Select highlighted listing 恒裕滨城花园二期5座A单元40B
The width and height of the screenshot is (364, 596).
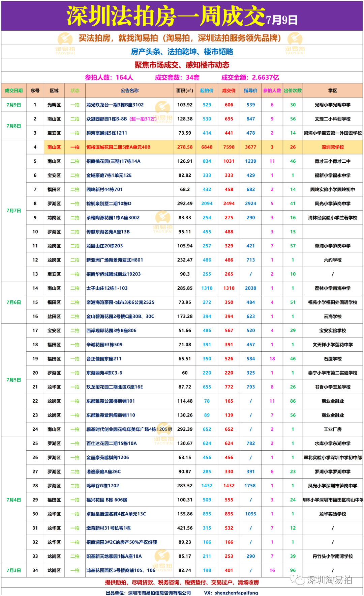(x=118, y=147)
